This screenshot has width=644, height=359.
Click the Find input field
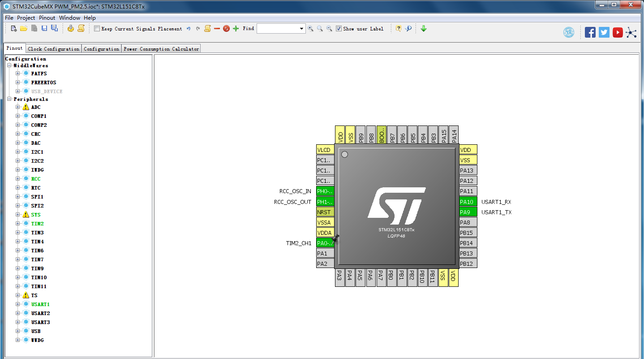tap(278, 29)
